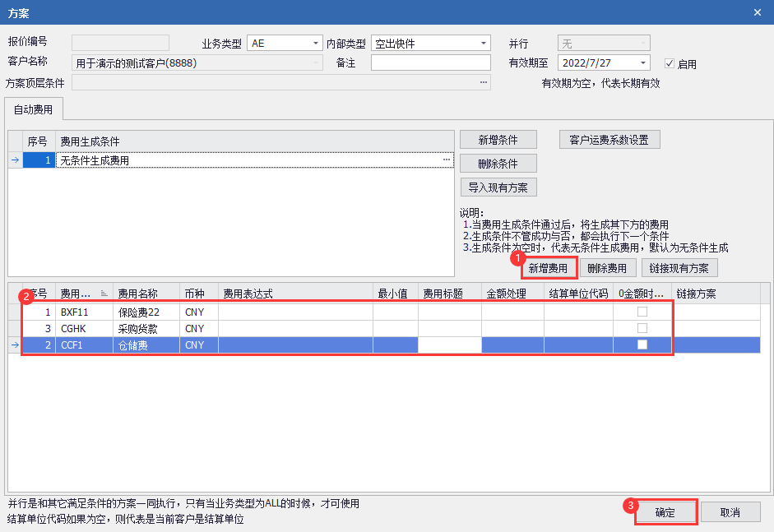
Task: Expand the 业务类型 dropdown showing AE
Action: coord(316,44)
